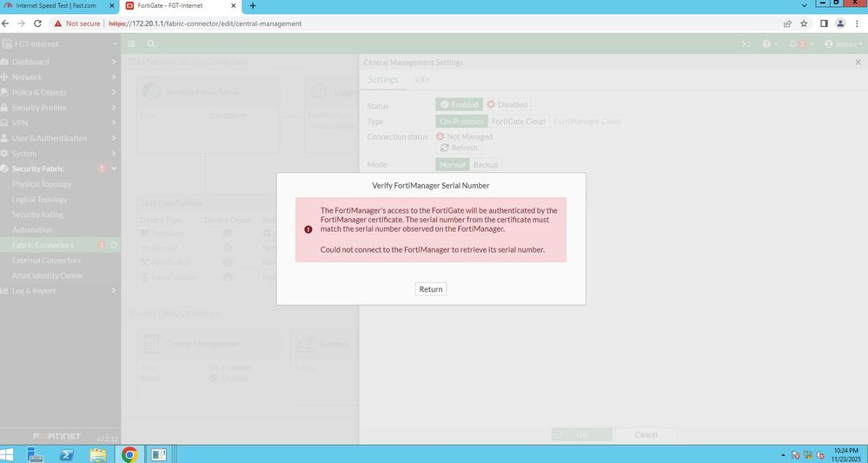Click Cancel in Central Management Settings
Viewport: 868px width, 463px height.
(x=646, y=434)
